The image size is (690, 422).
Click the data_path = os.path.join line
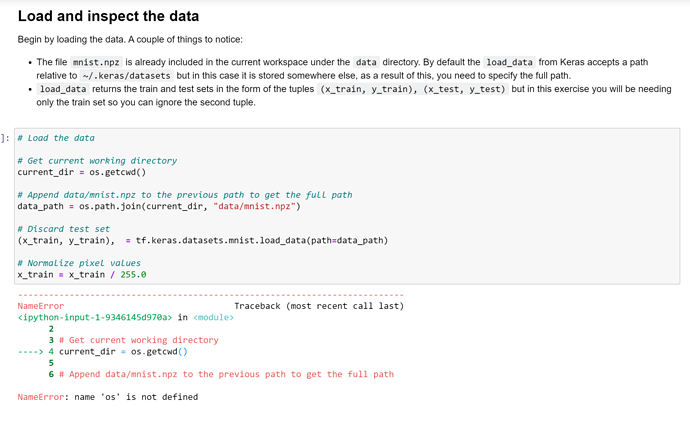coord(159,206)
